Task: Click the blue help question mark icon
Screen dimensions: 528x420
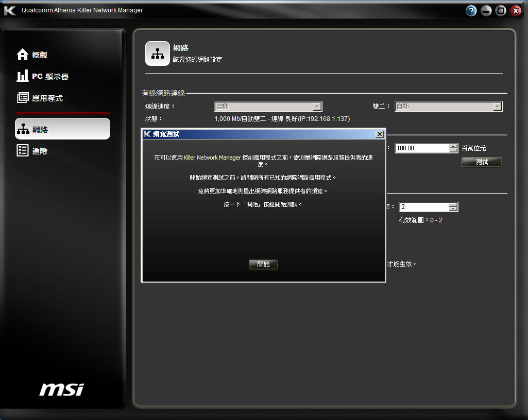Action: [x=471, y=11]
